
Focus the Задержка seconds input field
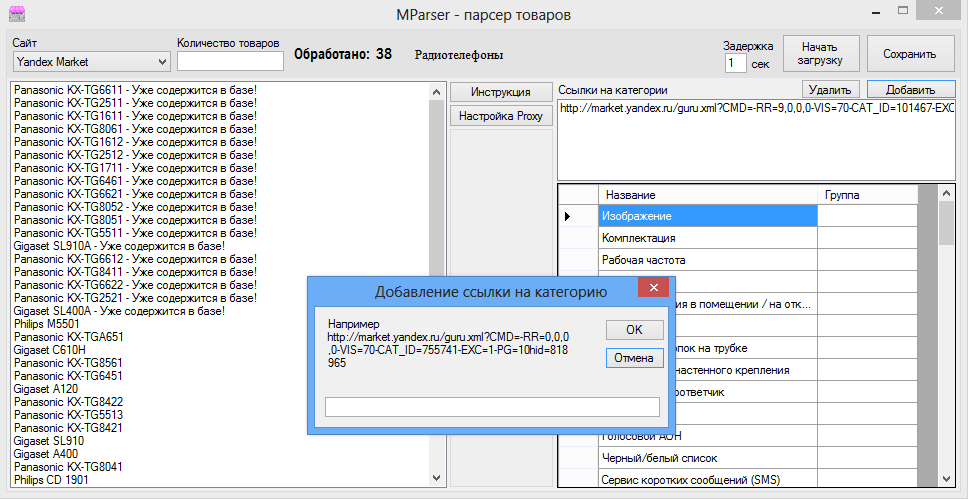[736, 64]
